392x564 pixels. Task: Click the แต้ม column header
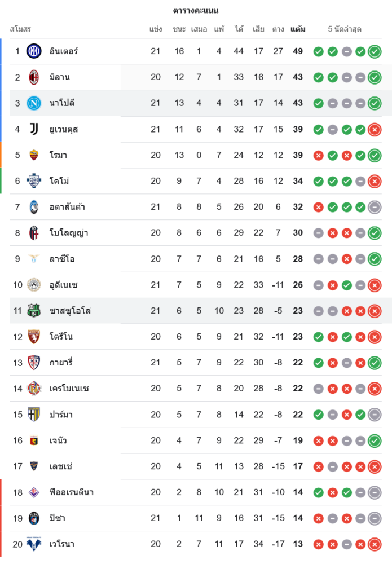coord(298,29)
